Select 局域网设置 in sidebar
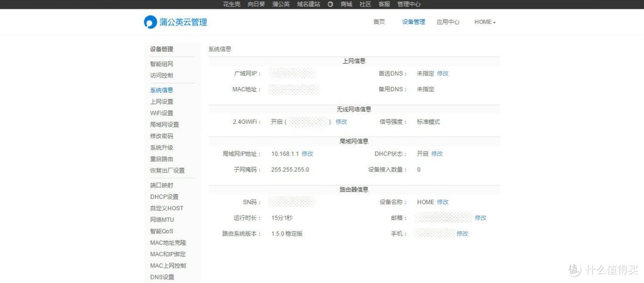The height and width of the screenshot is (283, 644). pyautogui.click(x=165, y=125)
